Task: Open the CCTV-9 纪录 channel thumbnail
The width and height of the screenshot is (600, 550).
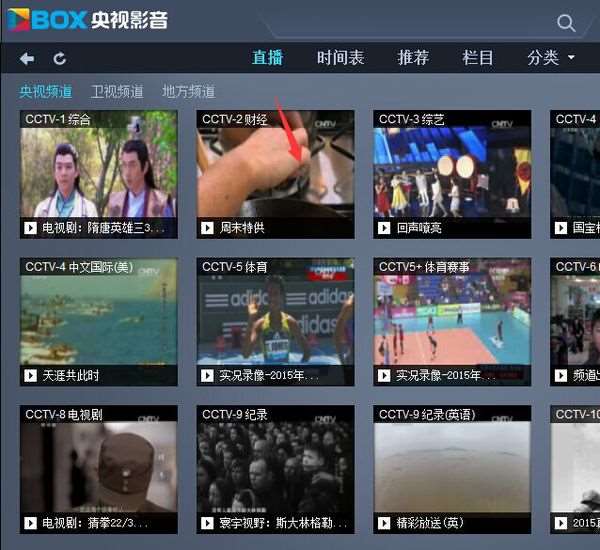Action: pyautogui.click(x=275, y=469)
